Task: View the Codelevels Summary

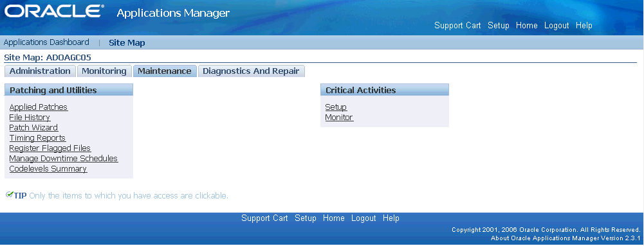Action: click(48, 168)
